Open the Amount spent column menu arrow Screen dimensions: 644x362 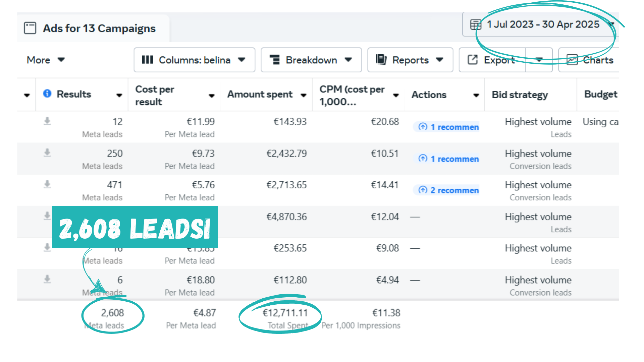click(x=304, y=95)
